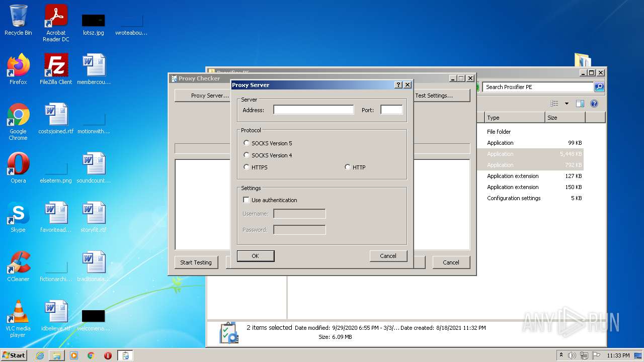Open Windows Media Player taskbar icon
644x362 pixels.
[74, 355]
